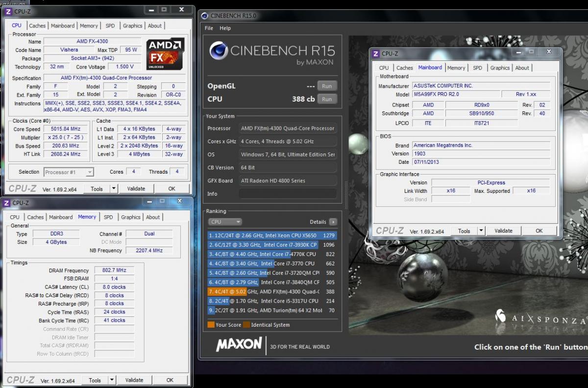Screen dimensions: 588x388
Task: Click the empty Info field in Cinebench
Action: tap(288, 194)
